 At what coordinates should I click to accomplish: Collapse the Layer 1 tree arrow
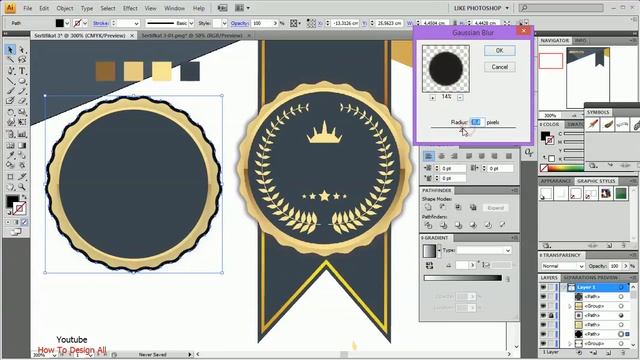click(564, 287)
